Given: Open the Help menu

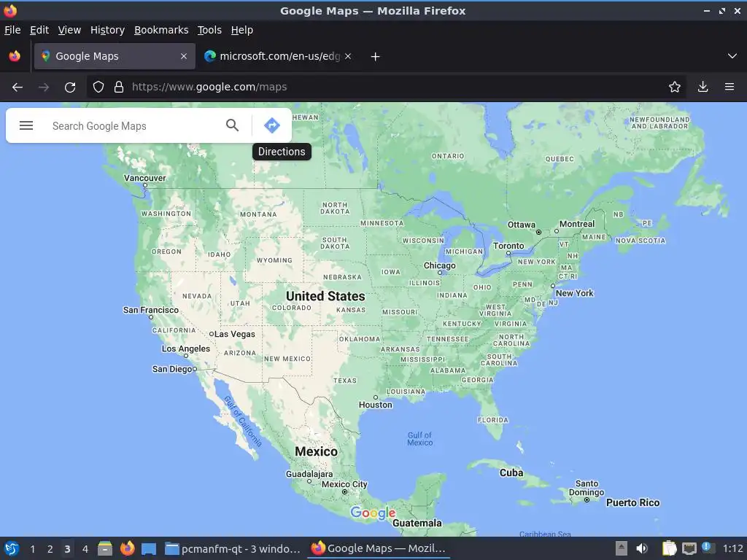Looking at the screenshot, I should [242, 30].
